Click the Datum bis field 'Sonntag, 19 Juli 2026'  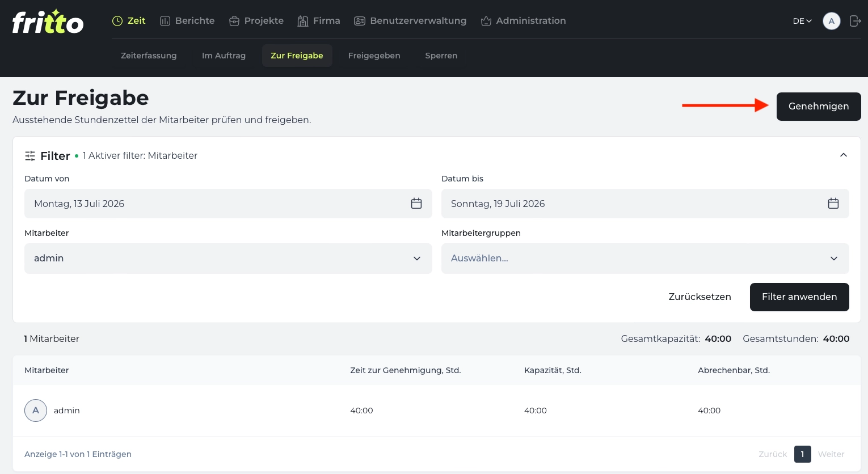645,204
